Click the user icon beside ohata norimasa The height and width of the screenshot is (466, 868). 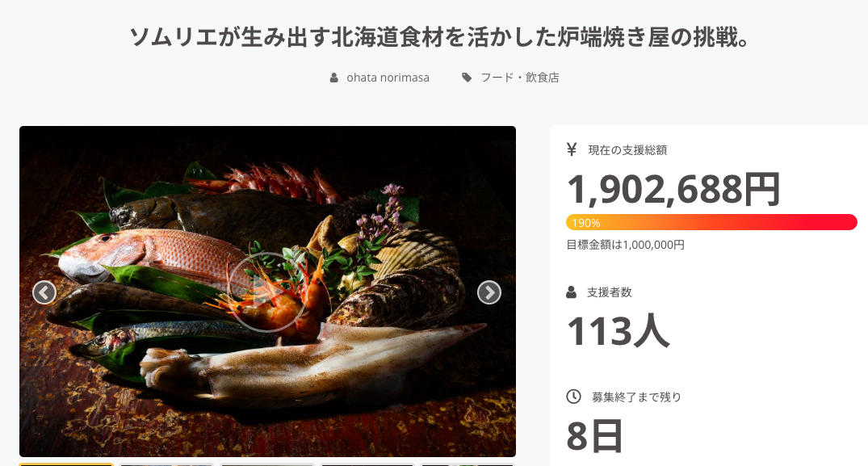click(333, 78)
